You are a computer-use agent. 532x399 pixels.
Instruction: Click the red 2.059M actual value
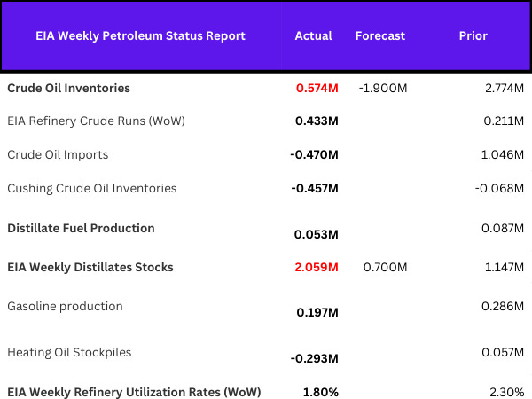317,268
